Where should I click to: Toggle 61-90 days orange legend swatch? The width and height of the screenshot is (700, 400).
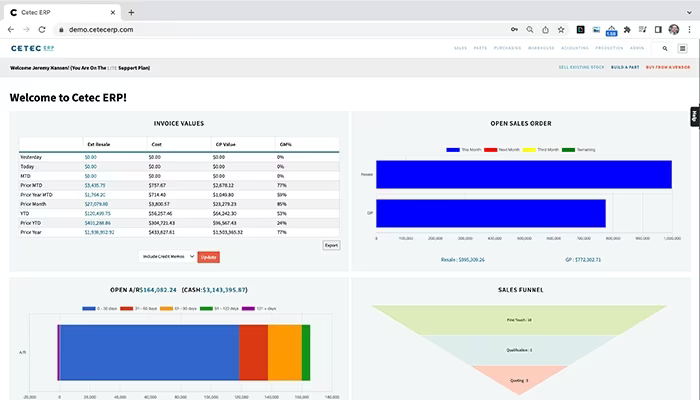[167, 308]
